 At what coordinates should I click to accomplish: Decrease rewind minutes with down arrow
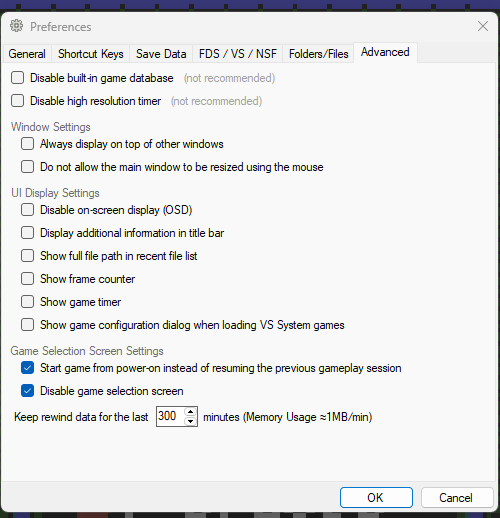coord(190,421)
